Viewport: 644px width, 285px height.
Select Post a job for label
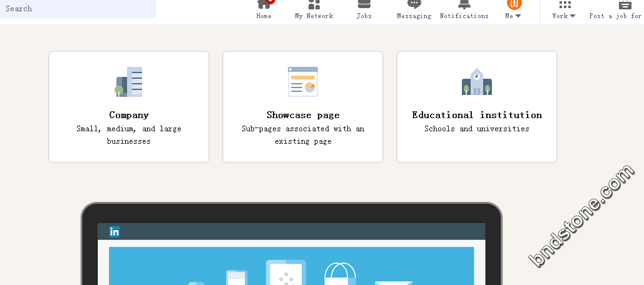click(615, 16)
